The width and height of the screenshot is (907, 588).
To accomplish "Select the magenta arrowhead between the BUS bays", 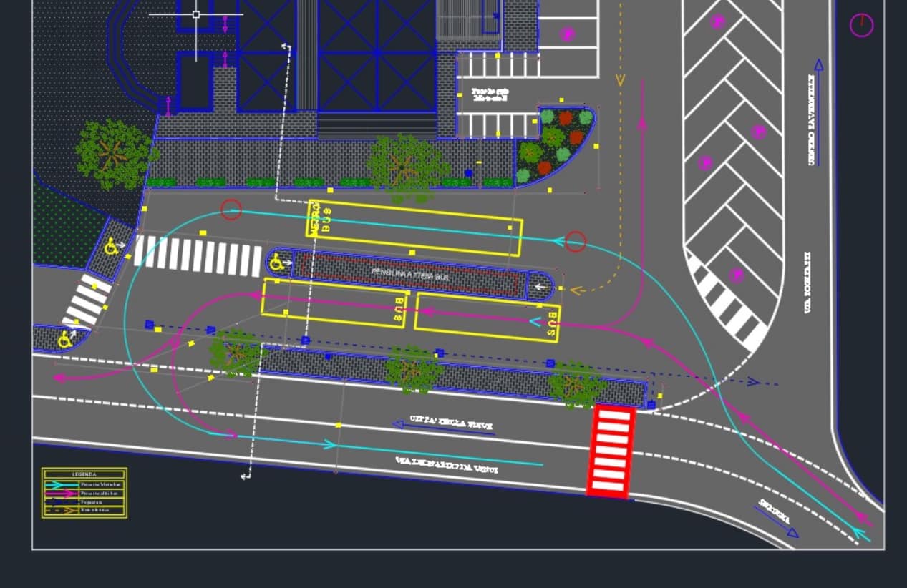I will click(x=428, y=312).
